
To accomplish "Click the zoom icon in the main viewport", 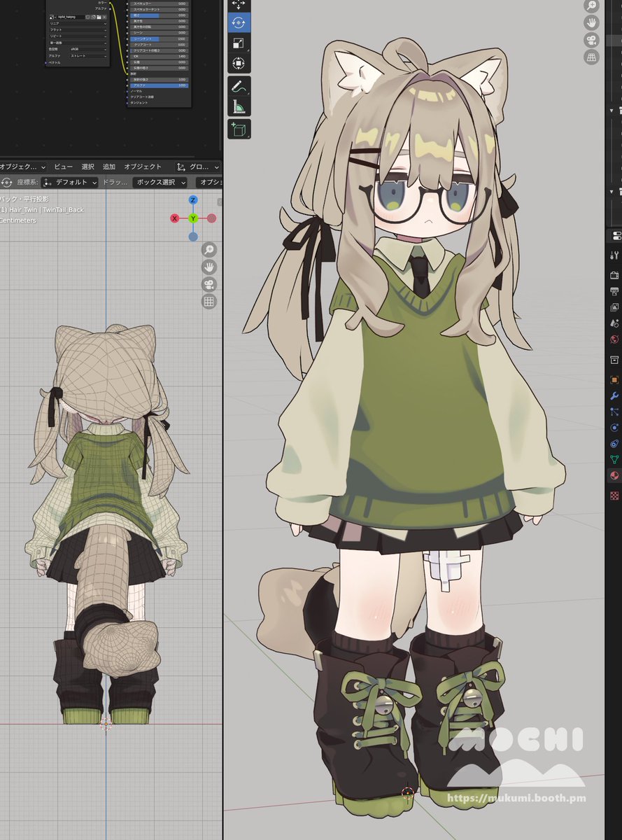I will [592, 6].
